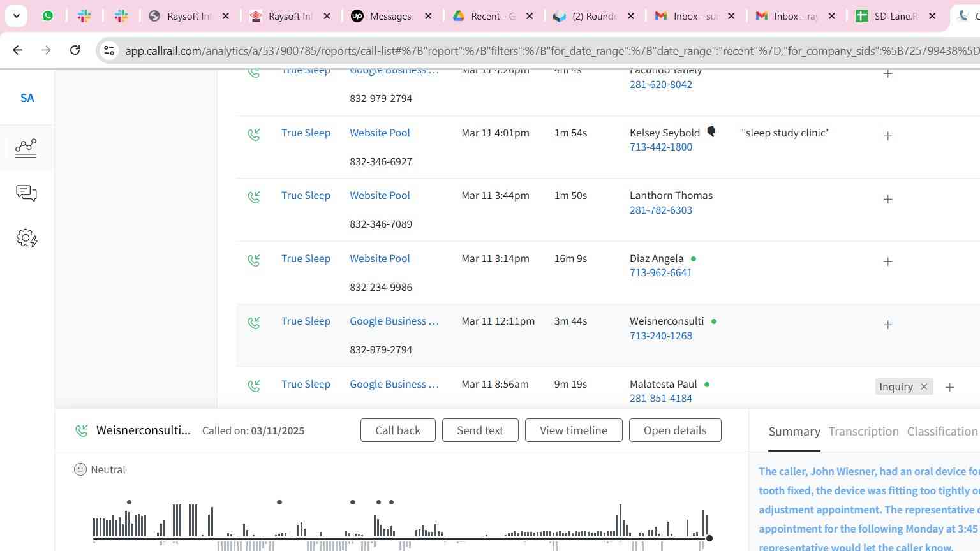Open Website Pool source for Lanthorn Thomas call
The width and height of the screenshot is (980, 551).
click(x=380, y=195)
